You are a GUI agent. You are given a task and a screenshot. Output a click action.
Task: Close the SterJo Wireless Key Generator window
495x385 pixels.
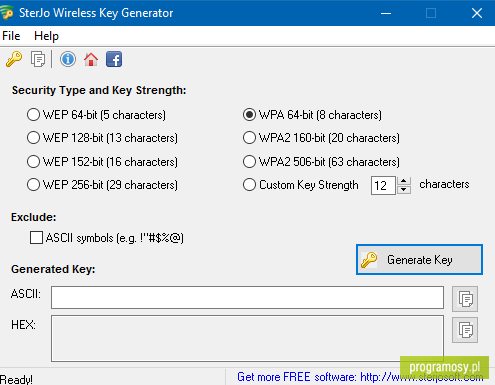[x=477, y=13]
